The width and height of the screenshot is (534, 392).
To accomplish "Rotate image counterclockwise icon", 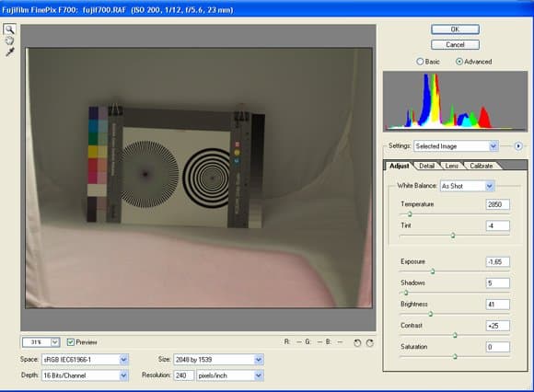I will click(357, 342).
